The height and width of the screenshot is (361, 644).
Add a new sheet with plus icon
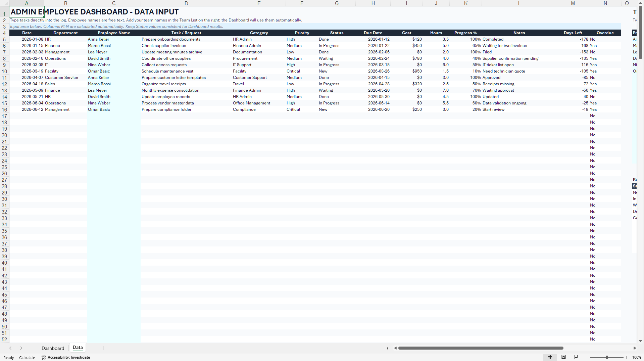(103, 348)
